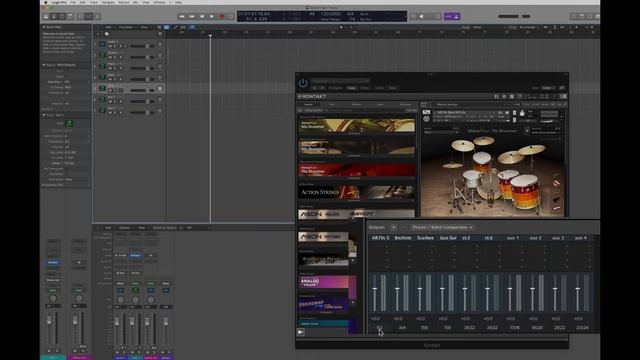Screen dimensions: 640x360
Task: Toggle the purple count-in button
Action: pyautogui.click(x=449, y=16)
